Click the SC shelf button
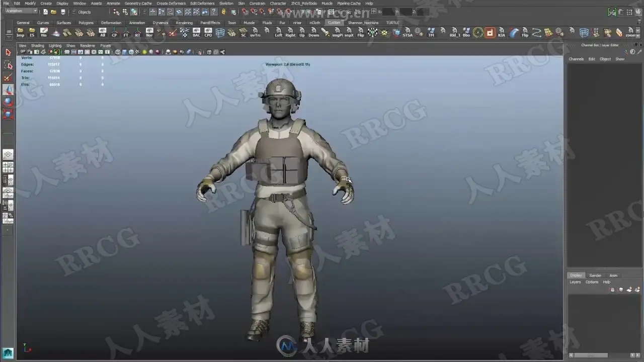This screenshot has height=362, width=644. [244, 33]
